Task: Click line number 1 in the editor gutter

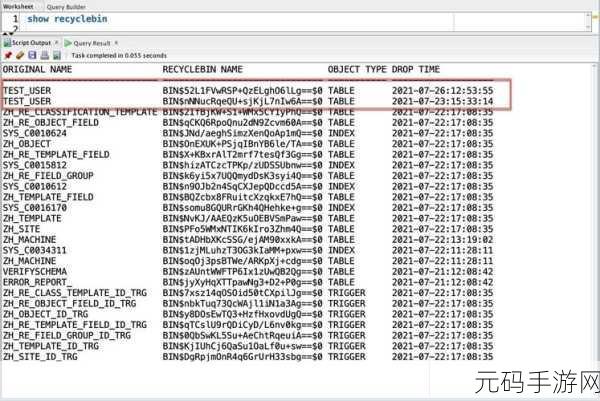Action: click(x=15, y=19)
